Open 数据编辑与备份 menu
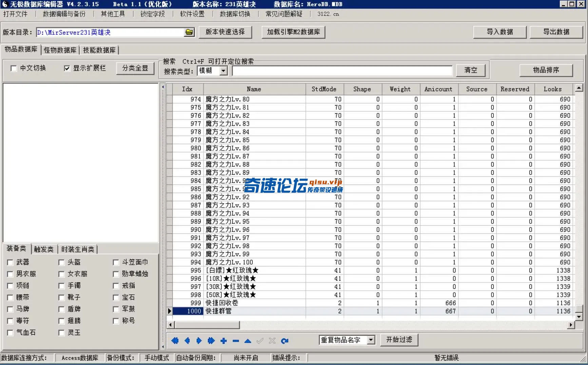This screenshot has height=365, width=588. click(64, 14)
